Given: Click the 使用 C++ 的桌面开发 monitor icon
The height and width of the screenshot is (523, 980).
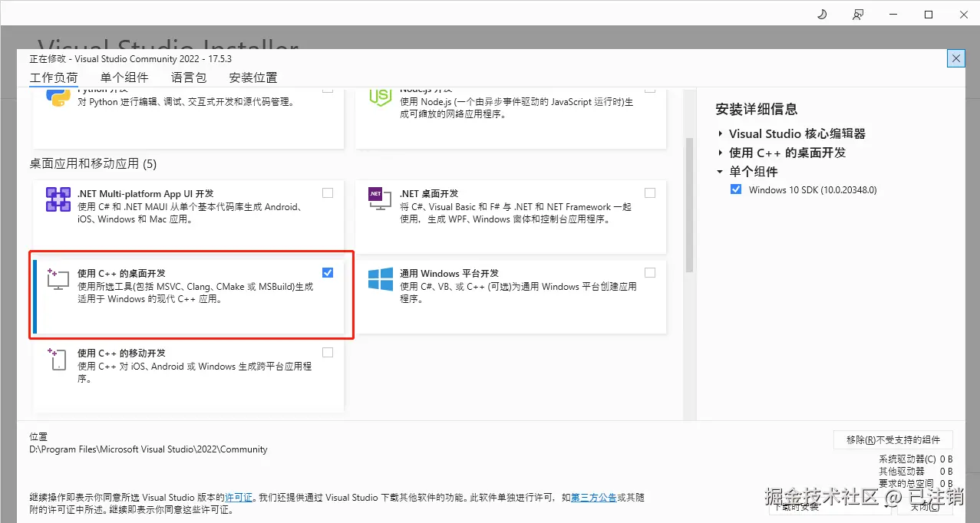Looking at the screenshot, I should pyautogui.click(x=59, y=279).
